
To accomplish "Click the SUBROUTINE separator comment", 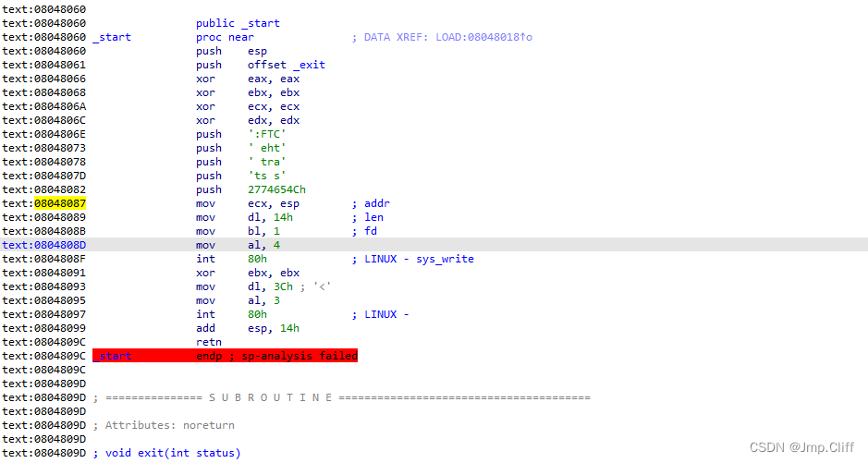I will point(341,397).
